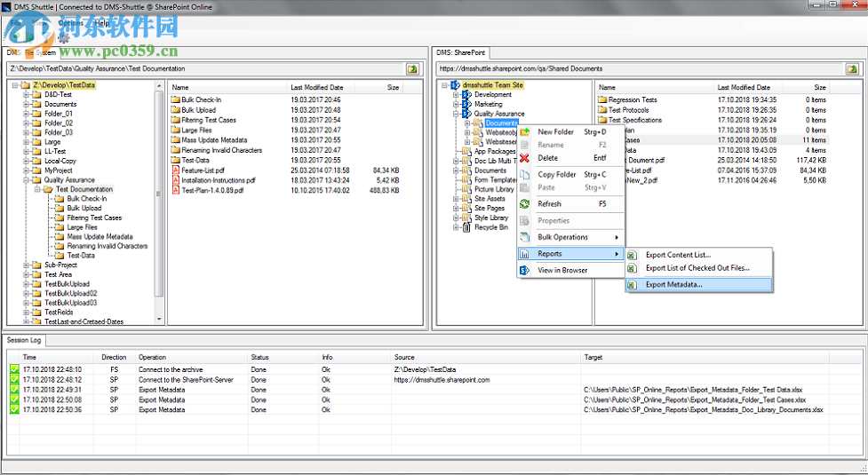The height and width of the screenshot is (475, 868).
Task: Collapse the dmsshuttle Team Site root node
Action: [444, 85]
